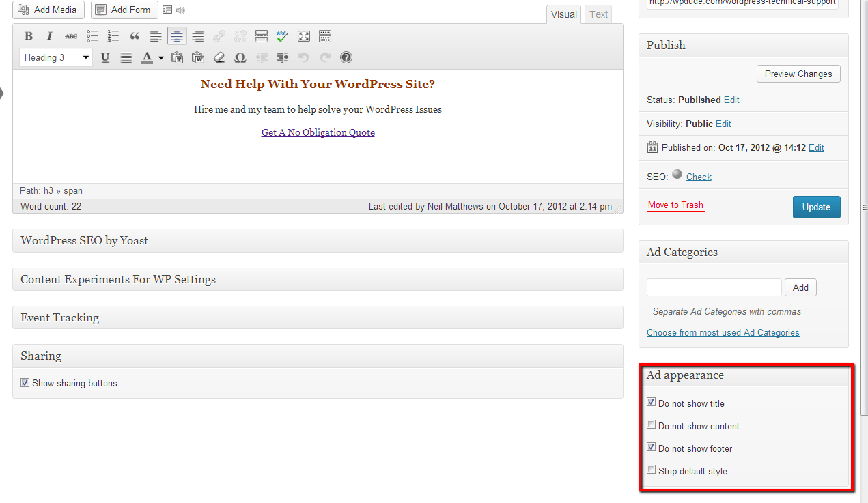Insert the More tag
Viewport: 868px width, 503px height.
pos(261,36)
